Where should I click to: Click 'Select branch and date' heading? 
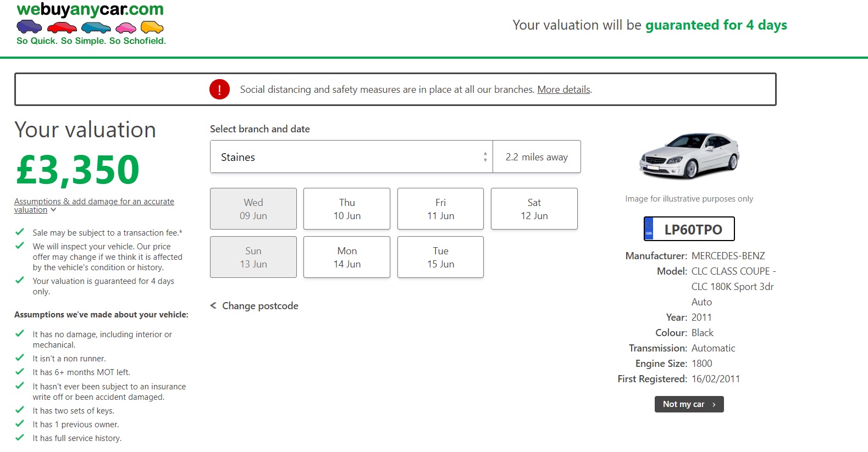pos(259,129)
